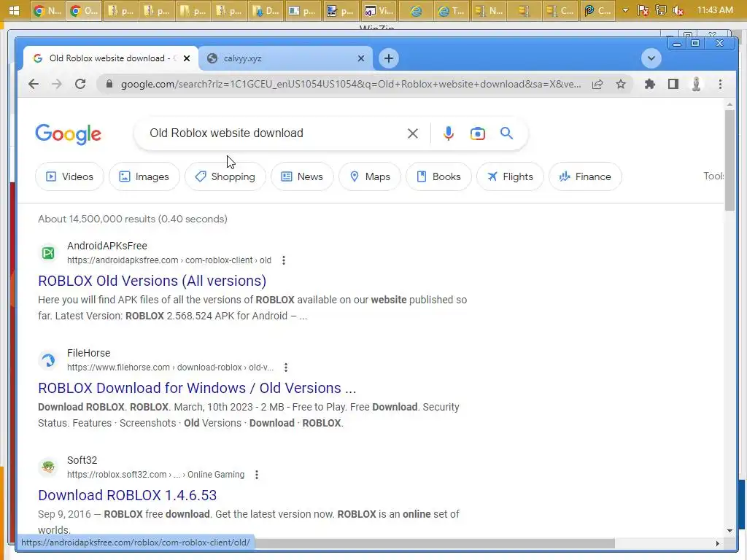Image resolution: width=747 pixels, height=560 pixels.
Task: Filter results by Images
Action: (144, 176)
